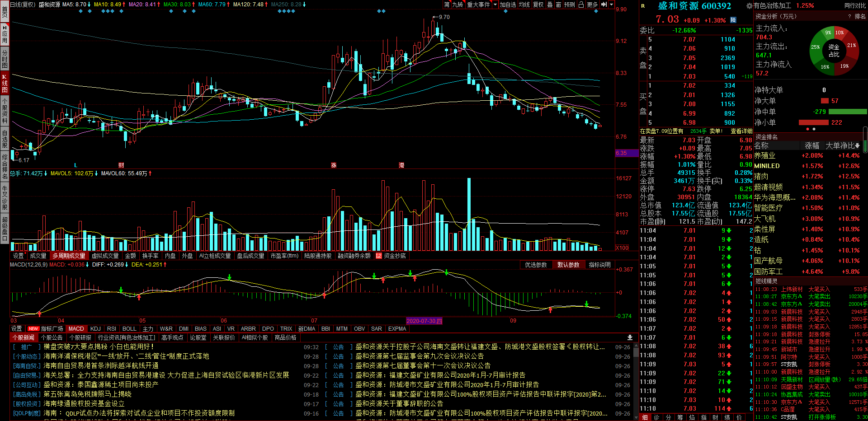
Task: Click the 排名 ranking button in 资金分析
Action: tap(860, 16)
